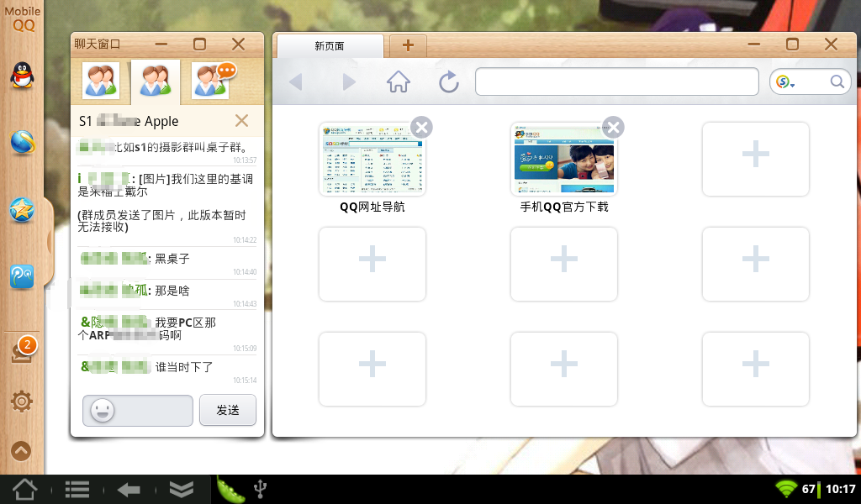
Task: Close the 聊天窗口 chat window
Action: [x=238, y=44]
